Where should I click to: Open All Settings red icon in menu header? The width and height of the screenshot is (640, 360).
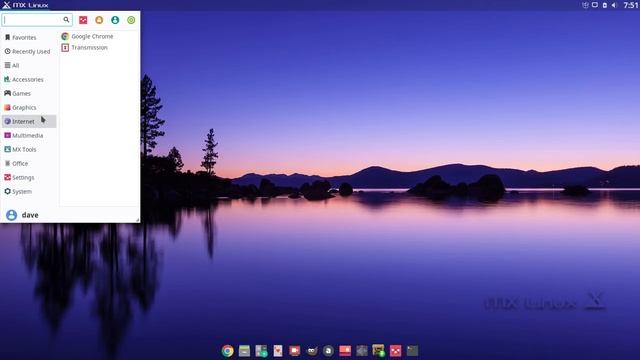(83, 20)
